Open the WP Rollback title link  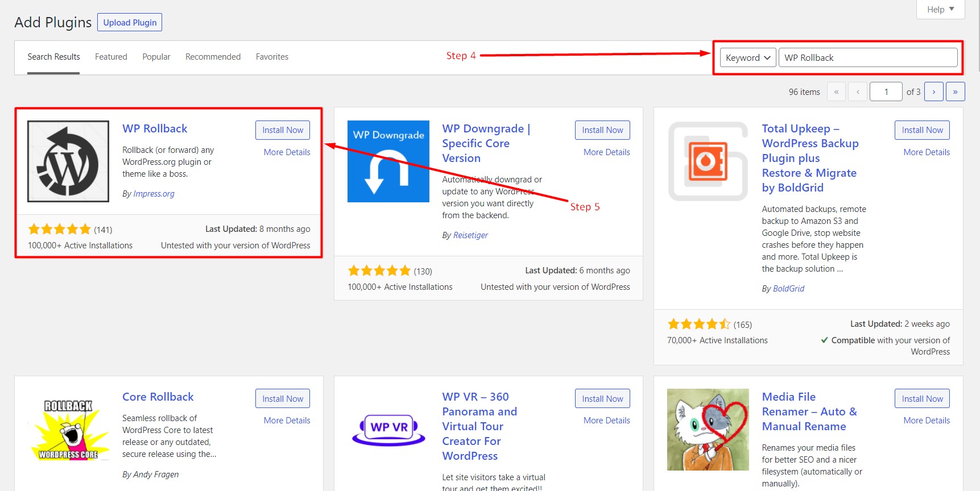coord(155,128)
